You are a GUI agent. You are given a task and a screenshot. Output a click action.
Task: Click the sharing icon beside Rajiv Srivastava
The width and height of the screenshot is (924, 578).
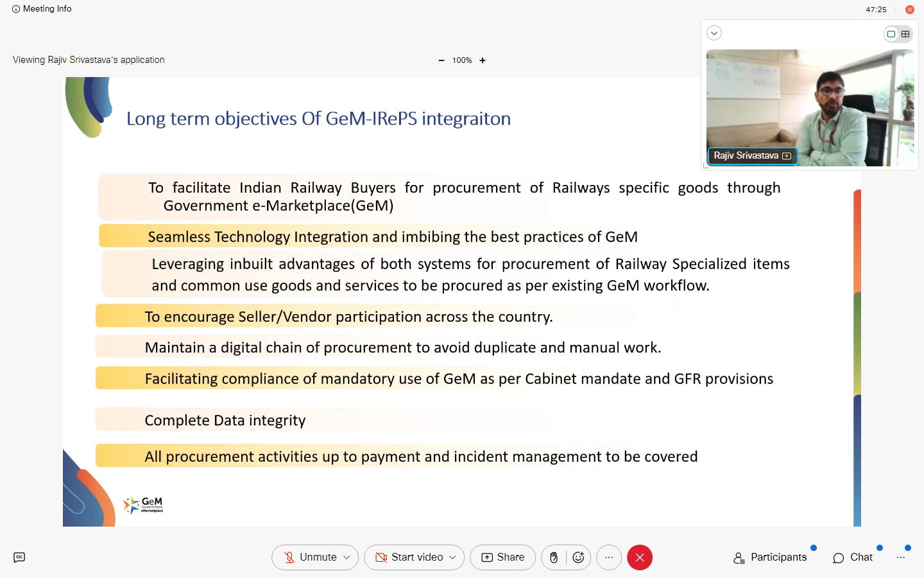click(787, 156)
